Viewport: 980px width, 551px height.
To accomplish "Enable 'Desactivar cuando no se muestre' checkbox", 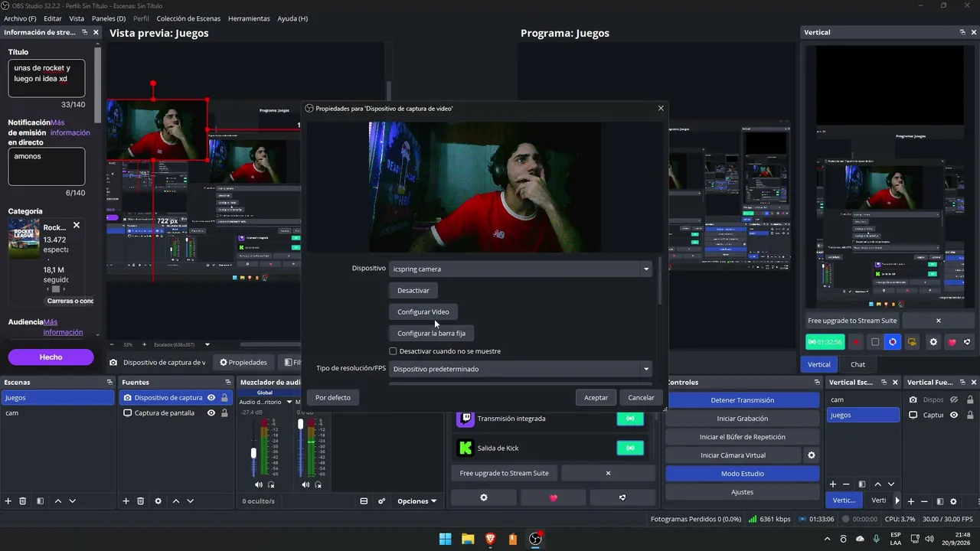I will pos(393,351).
